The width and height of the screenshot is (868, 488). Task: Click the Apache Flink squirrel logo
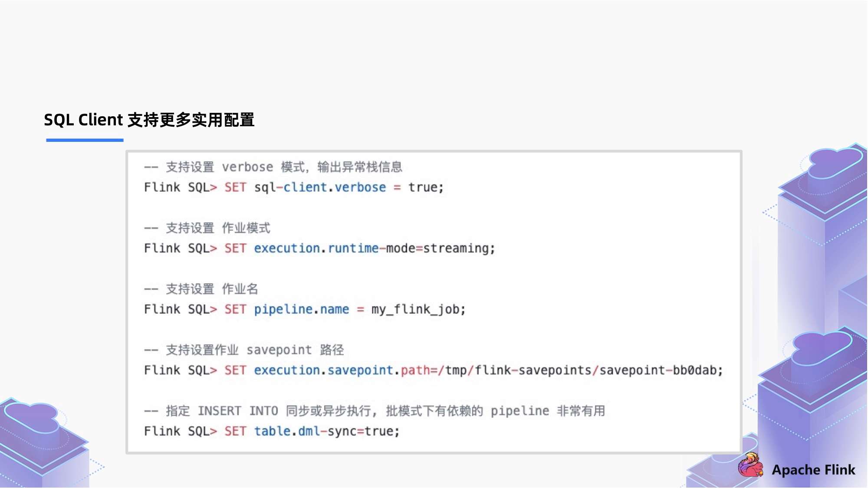click(750, 465)
